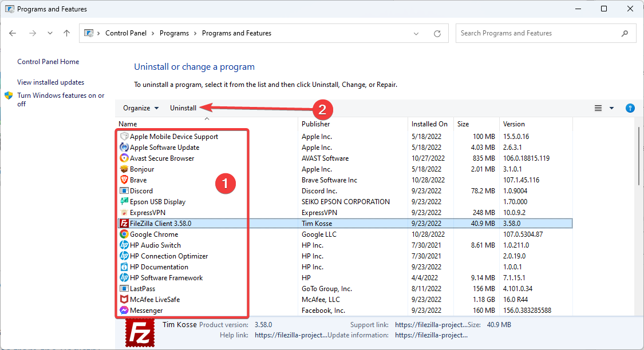Navigate to Control Panel breadcrumb
Screen dimensions: 644x350
[126, 33]
